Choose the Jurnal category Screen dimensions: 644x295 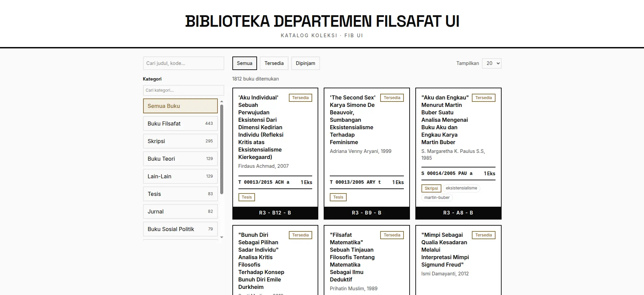coord(180,211)
